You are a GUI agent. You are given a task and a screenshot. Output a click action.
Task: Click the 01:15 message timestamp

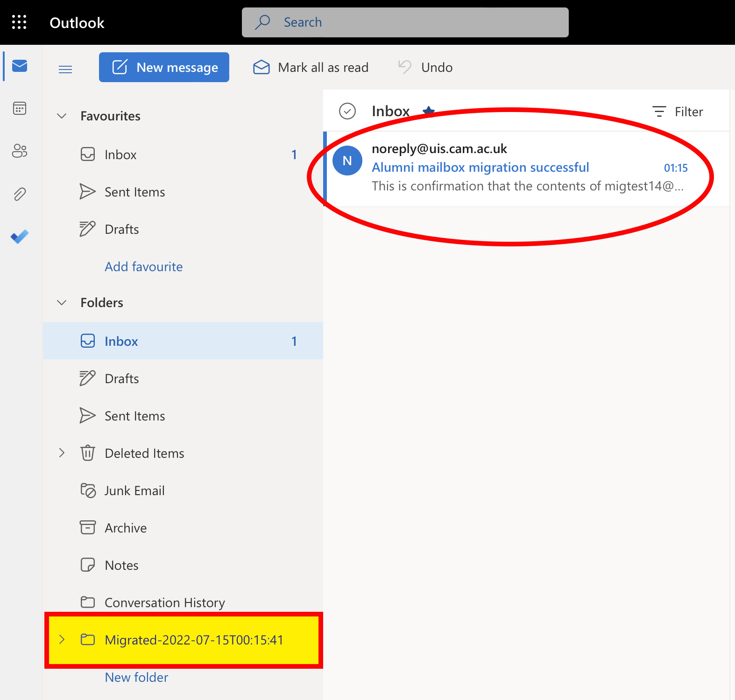[x=676, y=168]
